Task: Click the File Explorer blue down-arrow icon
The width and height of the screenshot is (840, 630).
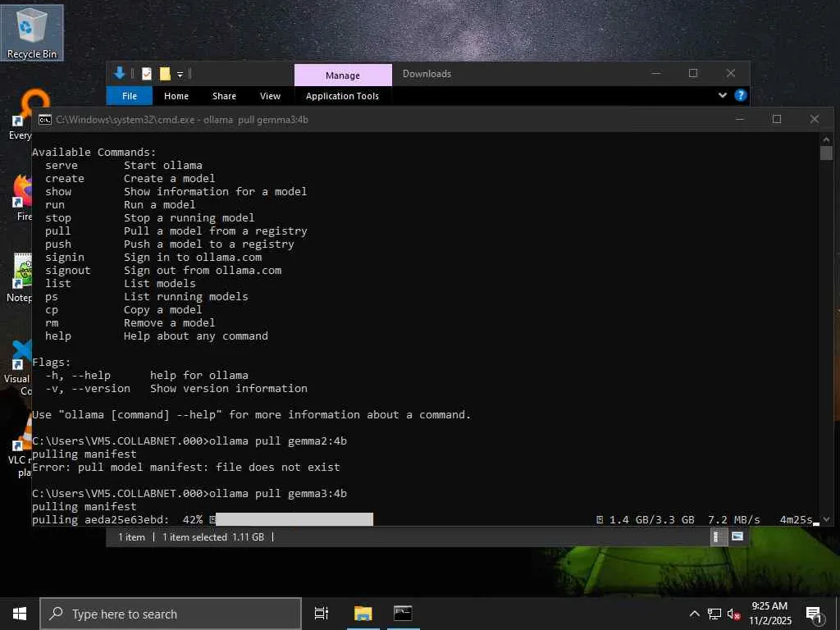Action: point(120,73)
